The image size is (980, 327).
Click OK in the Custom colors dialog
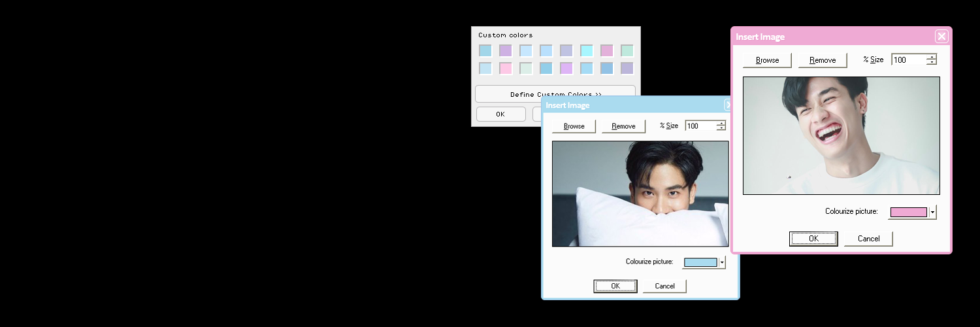[500, 114]
